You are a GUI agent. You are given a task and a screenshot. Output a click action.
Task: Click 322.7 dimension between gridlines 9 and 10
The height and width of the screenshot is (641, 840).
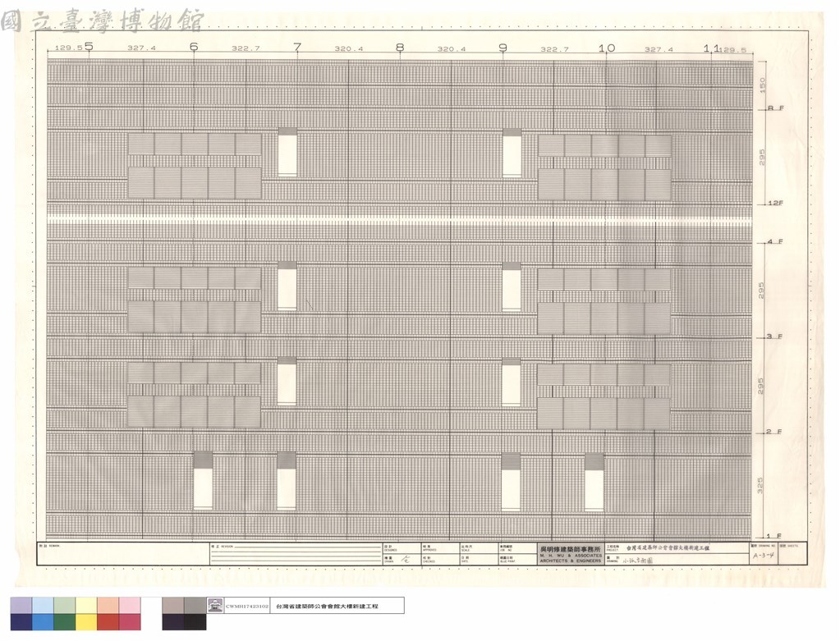coord(554,49)
